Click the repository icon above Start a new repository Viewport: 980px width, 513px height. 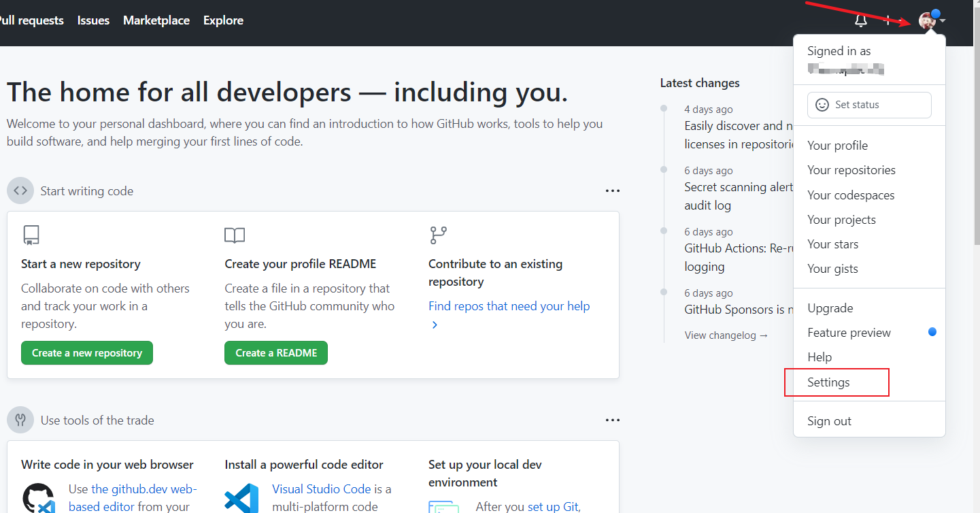(31, 235)
